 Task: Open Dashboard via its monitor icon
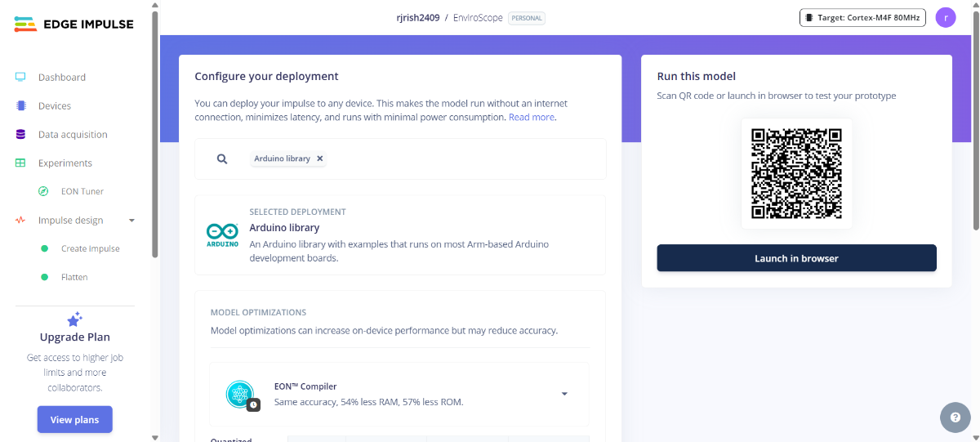20,77
